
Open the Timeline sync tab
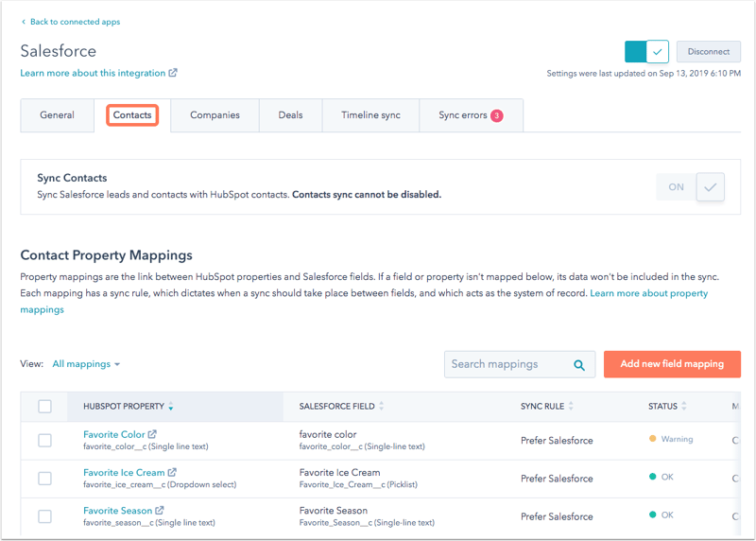tap(370, 115)
